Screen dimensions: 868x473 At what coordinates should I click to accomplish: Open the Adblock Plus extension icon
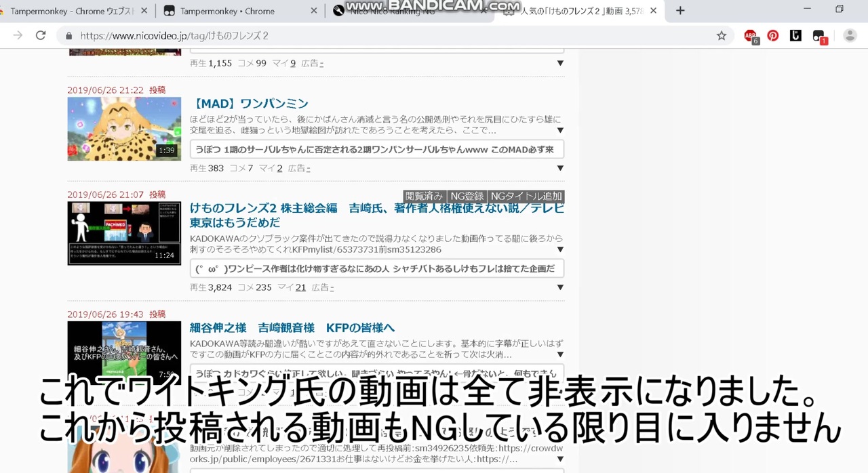pyautogui.click(x=750, y=36)
